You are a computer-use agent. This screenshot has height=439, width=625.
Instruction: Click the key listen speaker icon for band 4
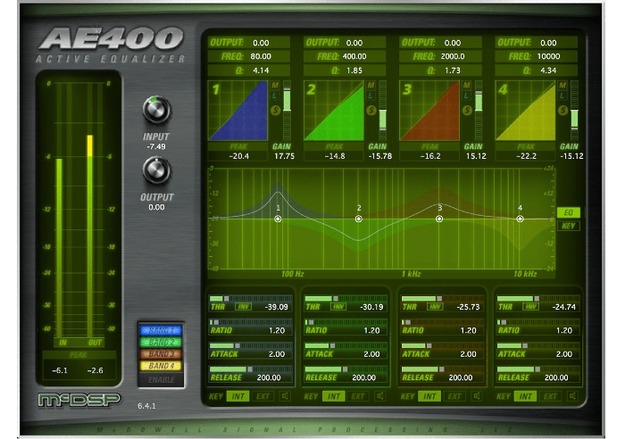[x=572, y=396]
